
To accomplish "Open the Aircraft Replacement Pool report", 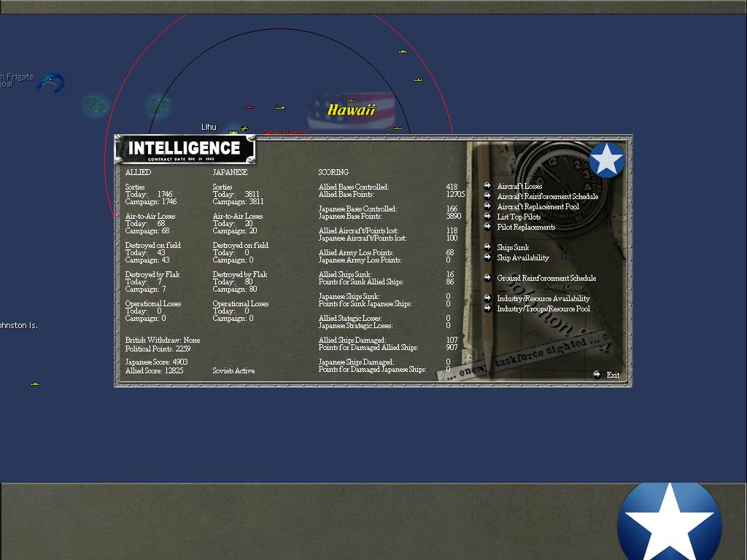I will (x=538, y=206).
